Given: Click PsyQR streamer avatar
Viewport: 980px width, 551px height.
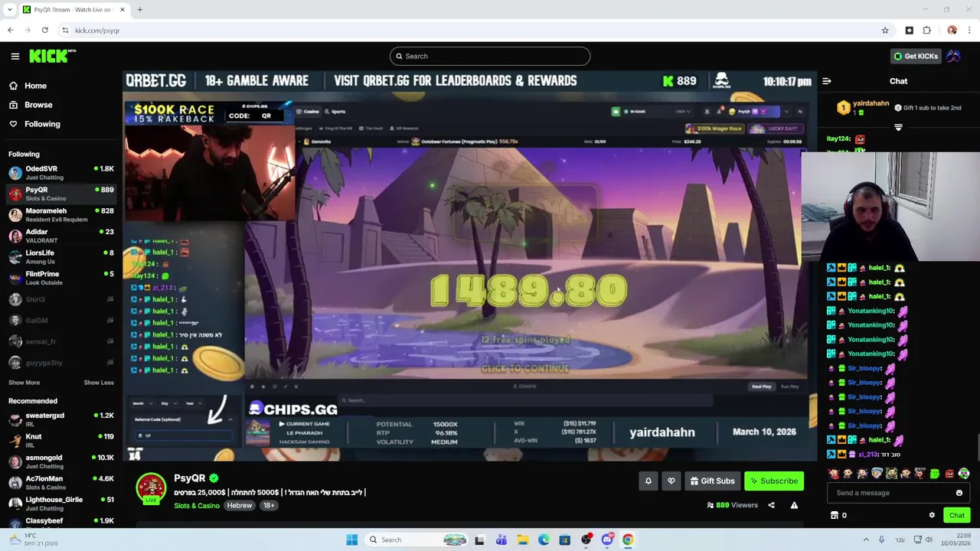Looking at the screenshot, I should tap(151, 488).
